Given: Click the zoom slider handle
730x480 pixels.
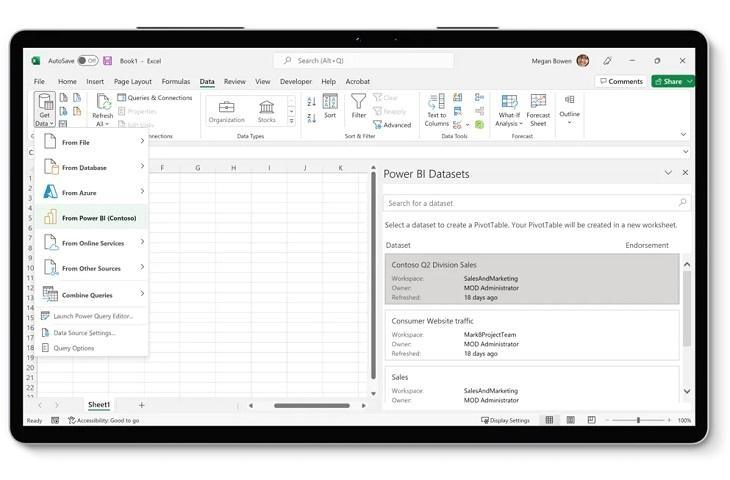Looking at the screenshot, I should tap(638, 420).
